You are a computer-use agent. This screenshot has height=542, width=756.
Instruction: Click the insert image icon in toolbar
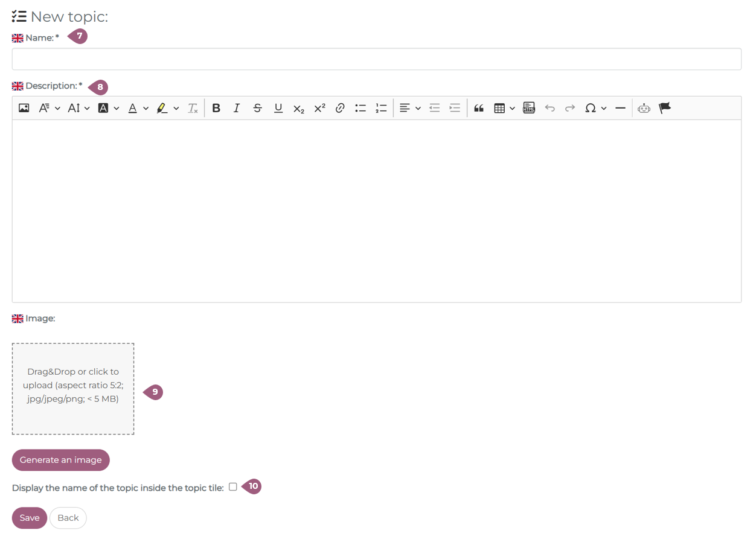pyautogui.click(x=24, y=108)
